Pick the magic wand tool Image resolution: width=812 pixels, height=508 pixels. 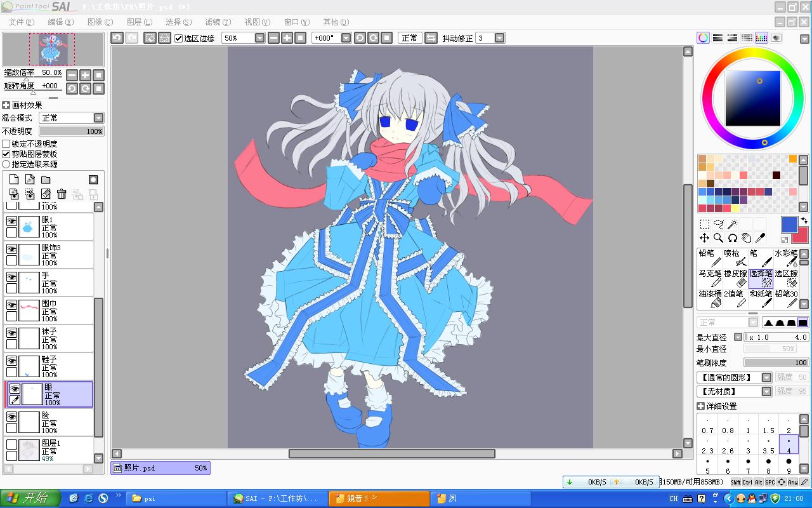732,224
